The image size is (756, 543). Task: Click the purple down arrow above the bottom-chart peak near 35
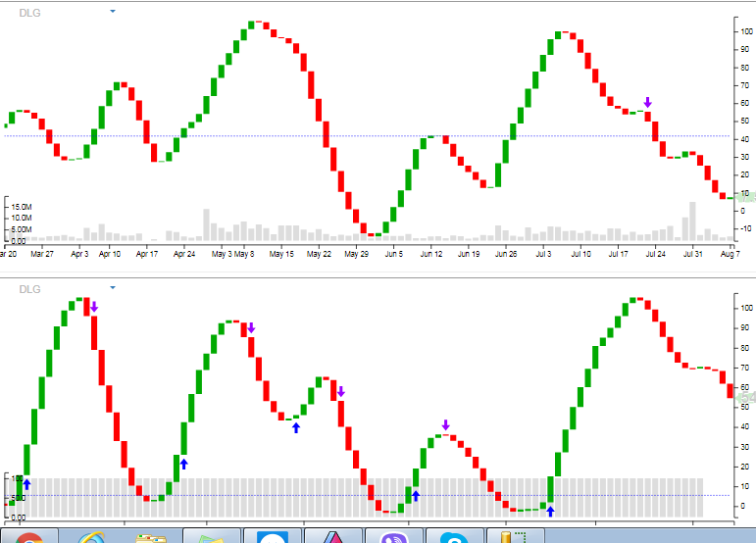445,424
